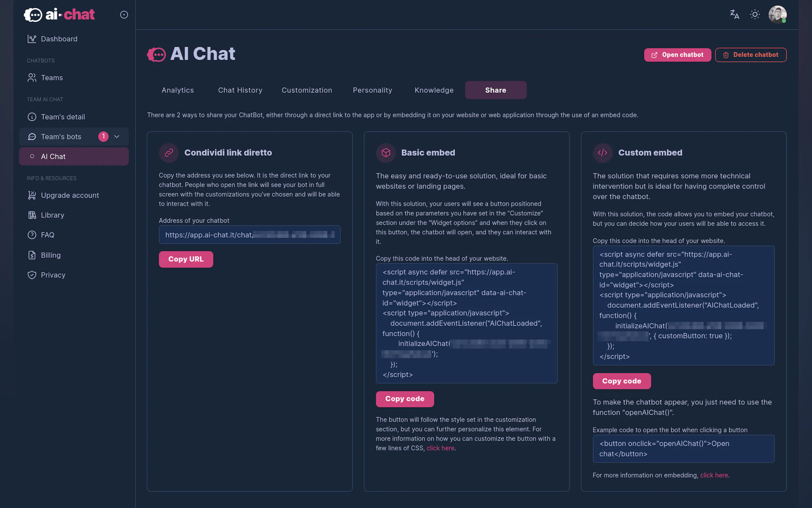Viewport: 812px width, 508px height.
Task: Toggle the sidebar pin circle icon
Action: [124, 15]
